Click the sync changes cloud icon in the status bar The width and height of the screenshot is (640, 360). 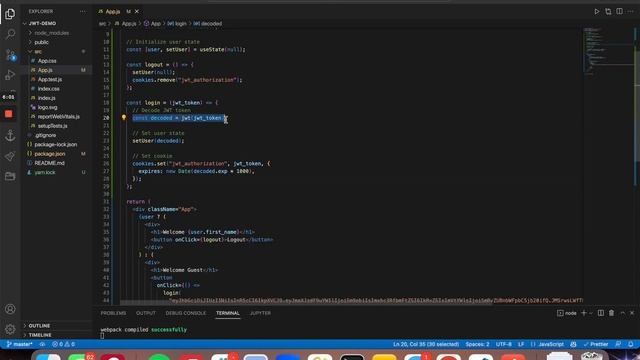pyautogui.click(x=42, y=344)
